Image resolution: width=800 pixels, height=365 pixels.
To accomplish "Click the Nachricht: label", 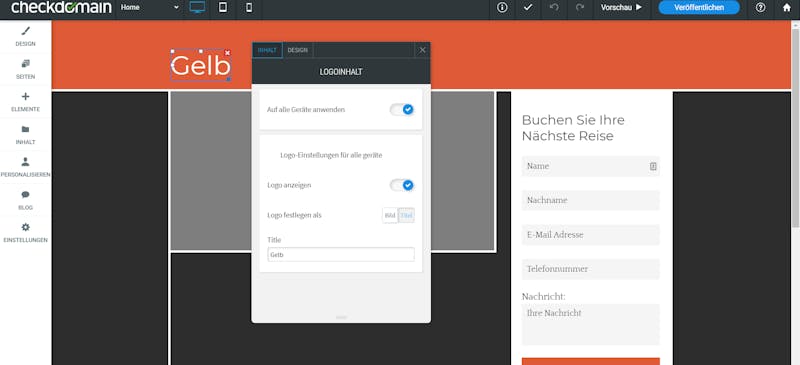I will point(543,297).
